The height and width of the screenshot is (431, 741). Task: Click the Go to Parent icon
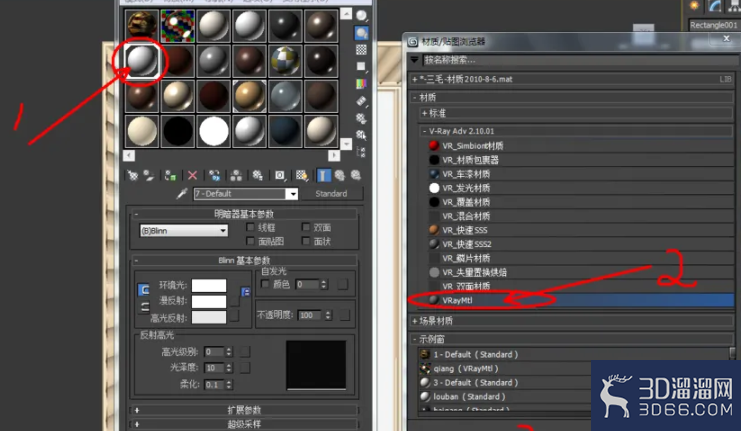[340, 176]
